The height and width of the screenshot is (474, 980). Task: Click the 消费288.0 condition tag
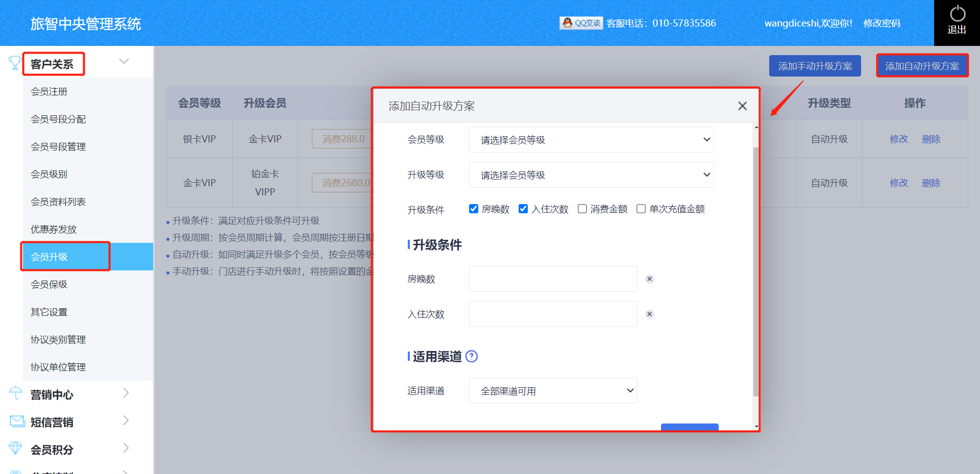click(342, 139)
